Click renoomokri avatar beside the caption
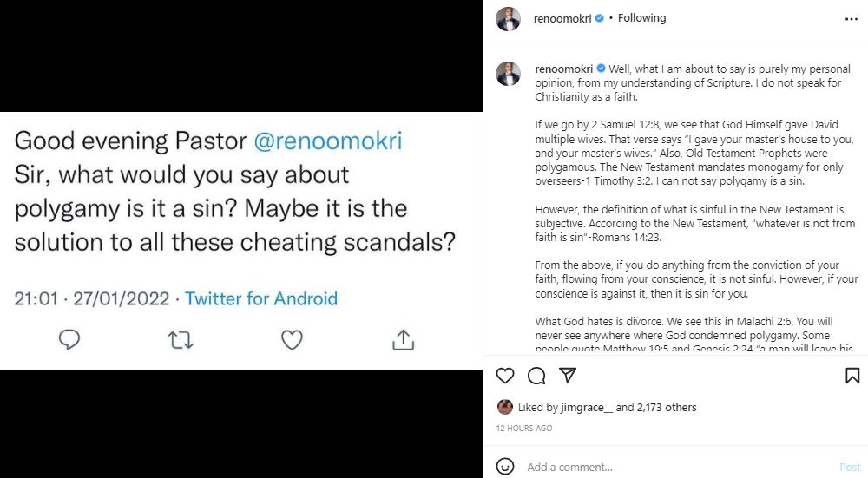 coord(508,74)
